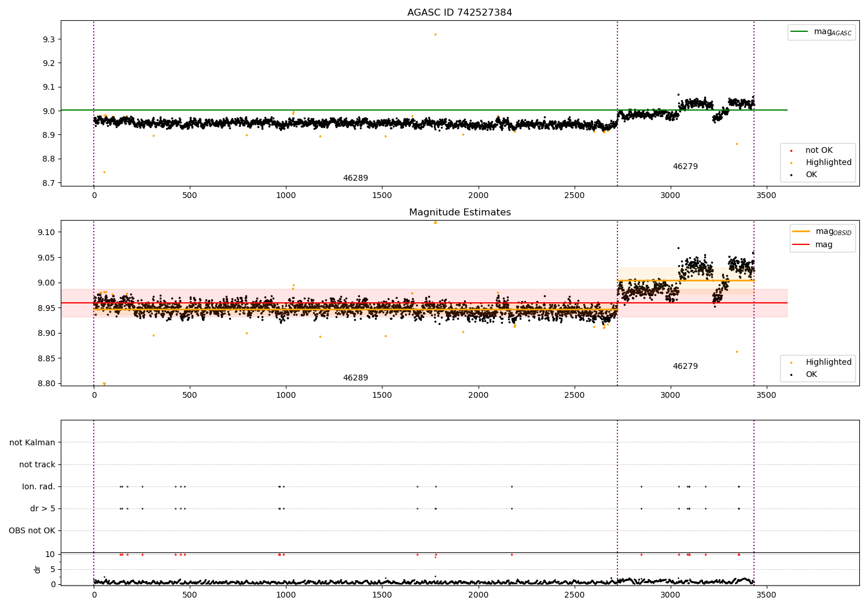Image resolution: width=868 pixels, height=608 pixels.
Task: Click obsid label 46289 in Magnitude Estimates plot
Action: (355, 378)
